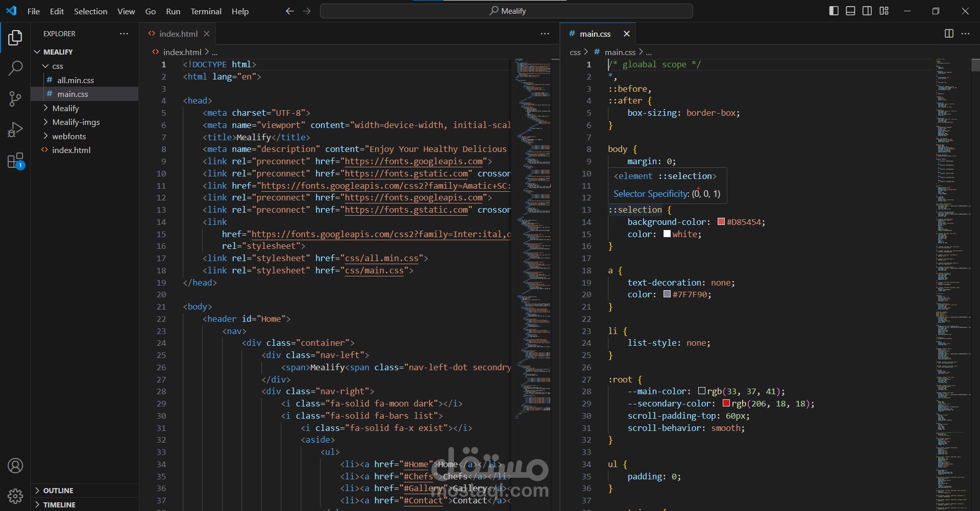
Task: Open all.min.css in the explorer
Action: point(85,80)
